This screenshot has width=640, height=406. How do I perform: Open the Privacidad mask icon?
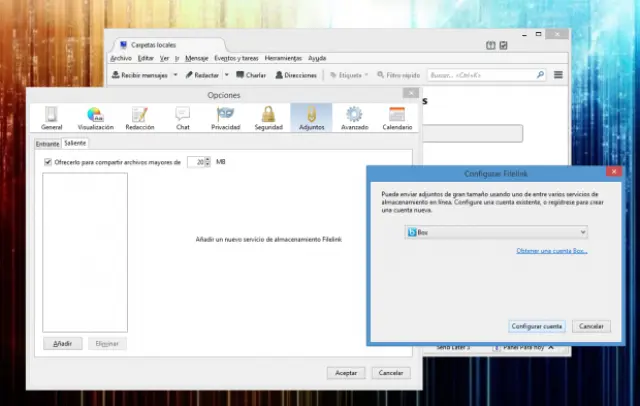coord(225,118)
